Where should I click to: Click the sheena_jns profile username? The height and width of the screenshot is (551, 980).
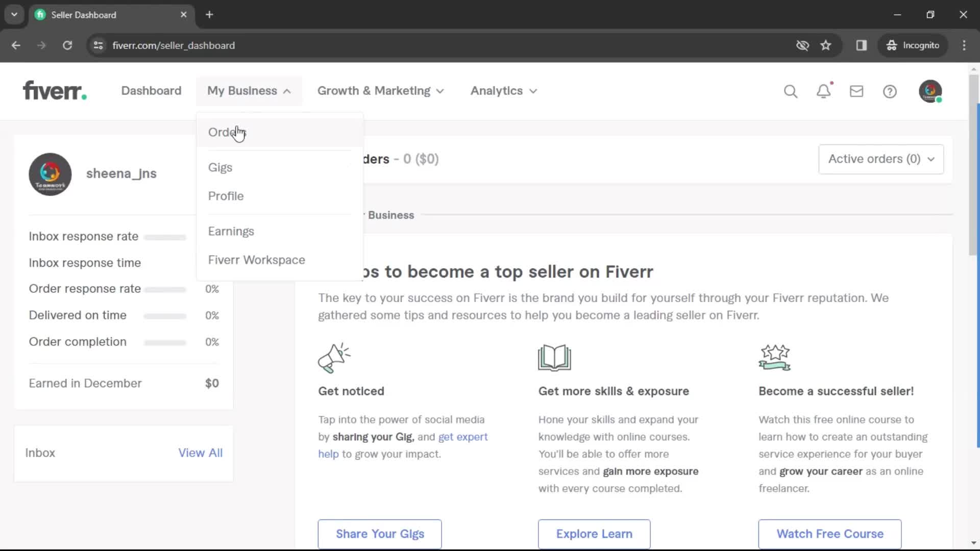point(121,173)
